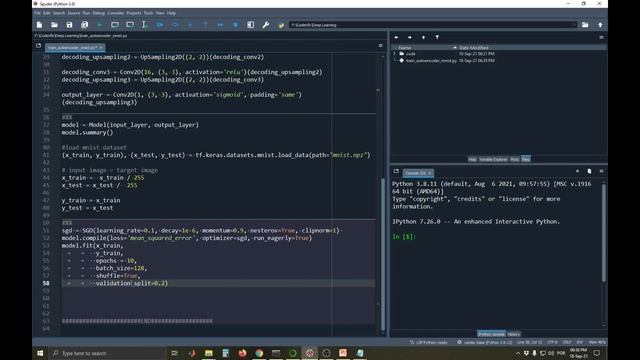Browse for a working directory
Viewport: 640px width, 360px height.
click(x=585, y=25)
